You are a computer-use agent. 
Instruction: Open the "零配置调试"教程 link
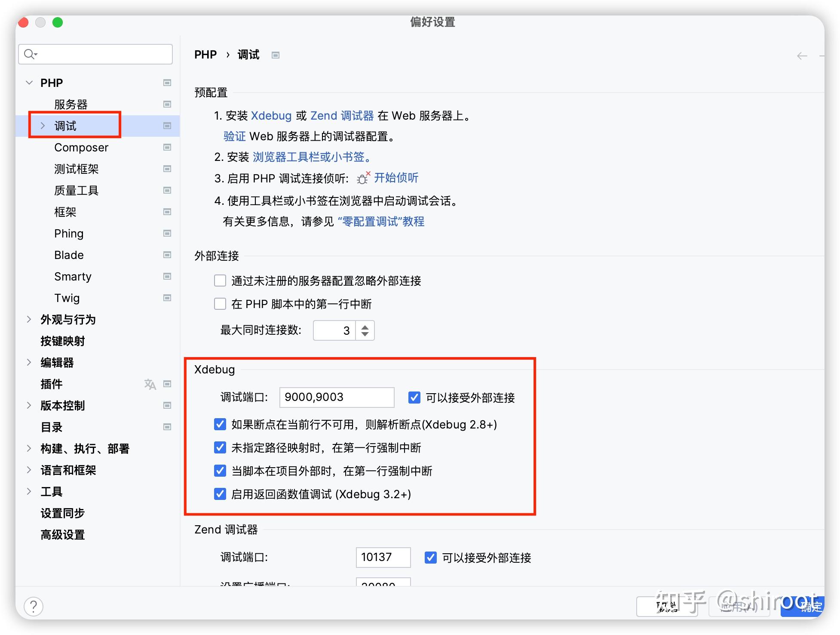(381, 222)
